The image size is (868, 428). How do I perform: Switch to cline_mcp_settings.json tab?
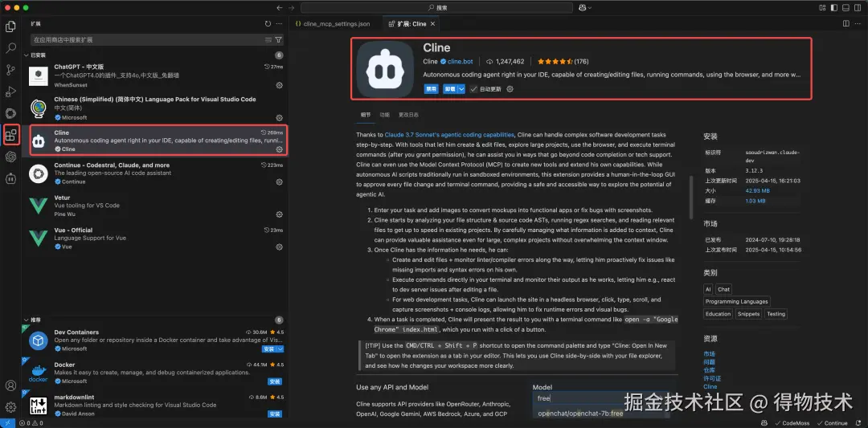[332, 24]
